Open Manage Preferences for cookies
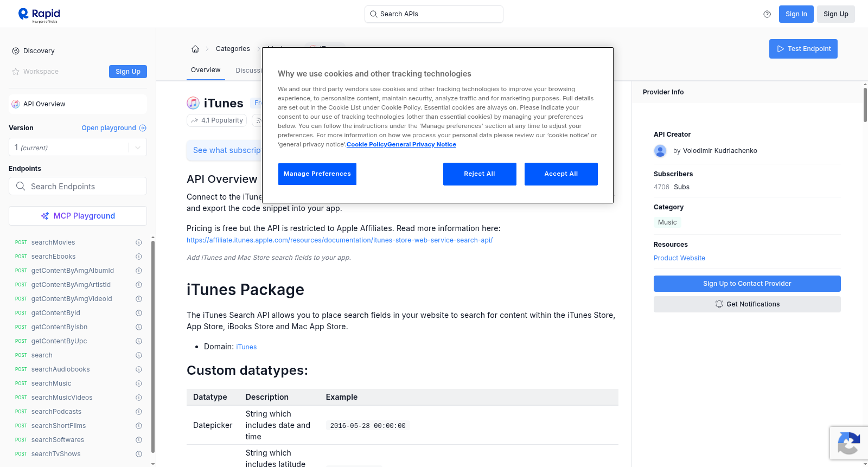The image size is (868, 467). (x=317, y=174)
